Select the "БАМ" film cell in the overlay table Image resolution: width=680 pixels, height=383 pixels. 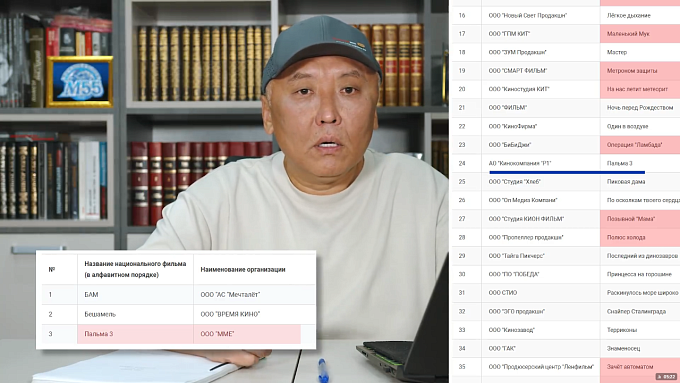click(x=135, y=295)
